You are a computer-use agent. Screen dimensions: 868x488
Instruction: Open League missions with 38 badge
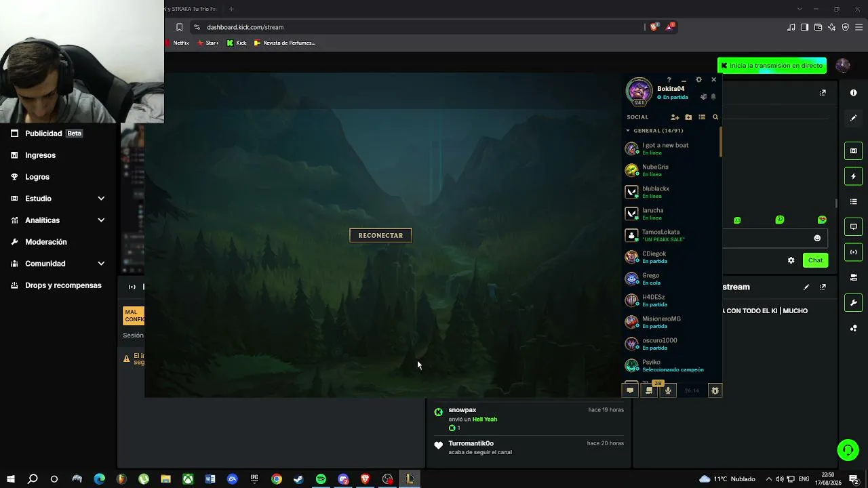pyautogui.click(x=649, y=390)
